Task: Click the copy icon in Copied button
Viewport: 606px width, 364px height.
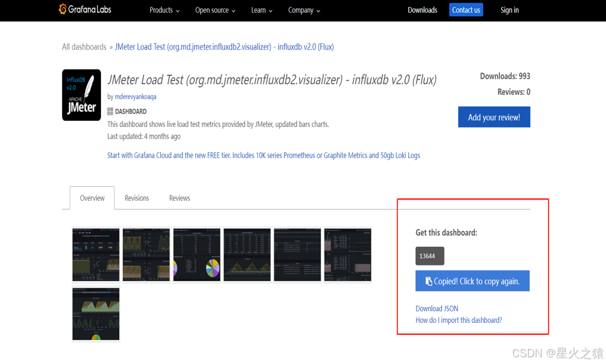Action: [429, 281]
